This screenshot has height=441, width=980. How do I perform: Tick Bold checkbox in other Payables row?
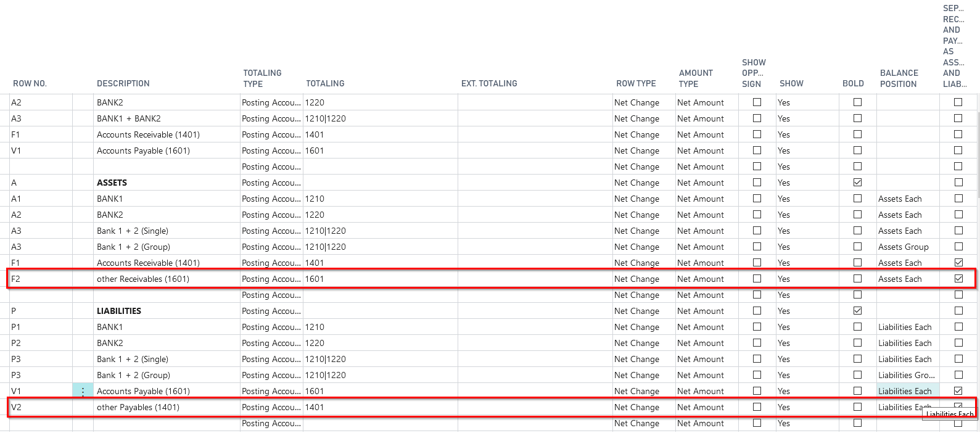pyautogui.click(x=857, y=407)
